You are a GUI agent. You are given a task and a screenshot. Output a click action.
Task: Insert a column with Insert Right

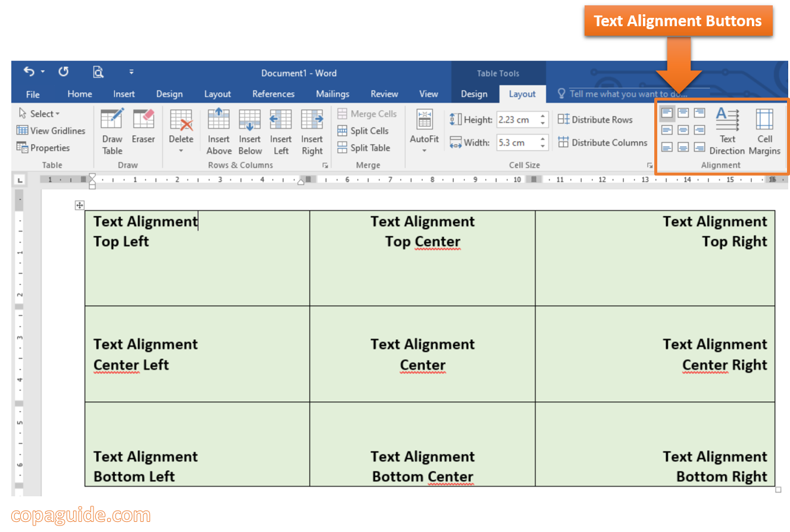(311, 130)
